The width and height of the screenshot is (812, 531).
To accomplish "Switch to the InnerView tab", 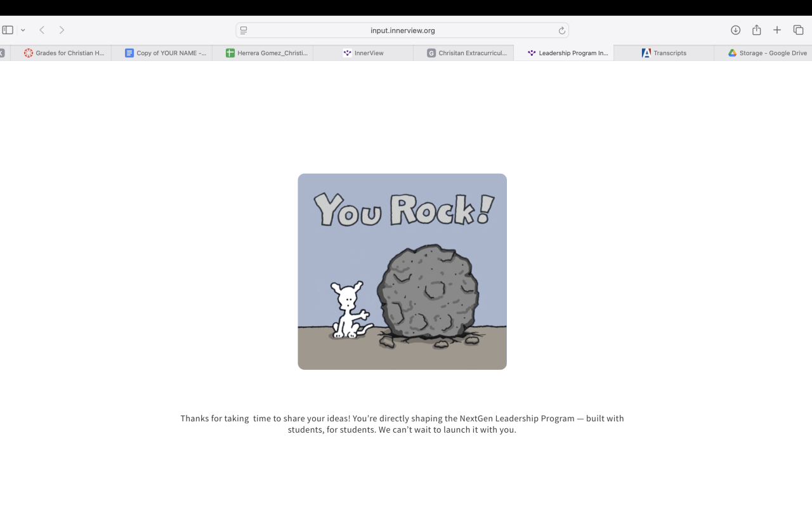I will click(x=363, y=53).
